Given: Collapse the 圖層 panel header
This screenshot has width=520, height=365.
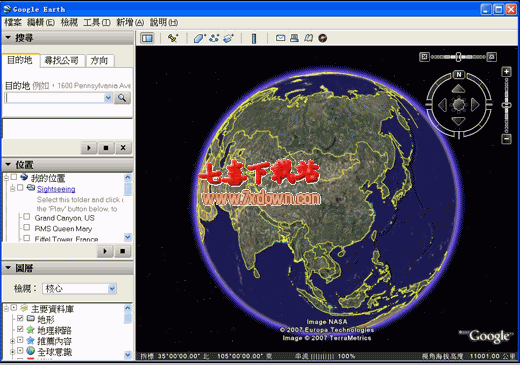Looking at the screenshot, I should [x=68, y=268].
